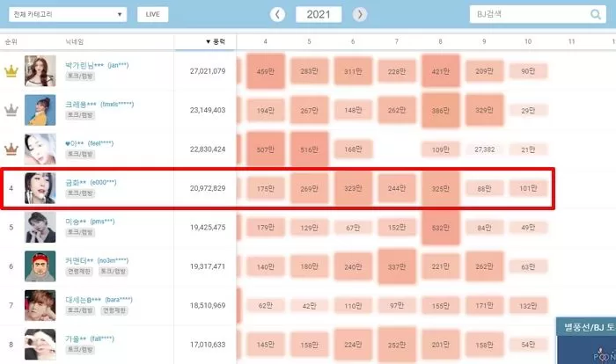
Task: Open 박가린님*** (jan***) nickname link
Action: click(x=97, y=65)
